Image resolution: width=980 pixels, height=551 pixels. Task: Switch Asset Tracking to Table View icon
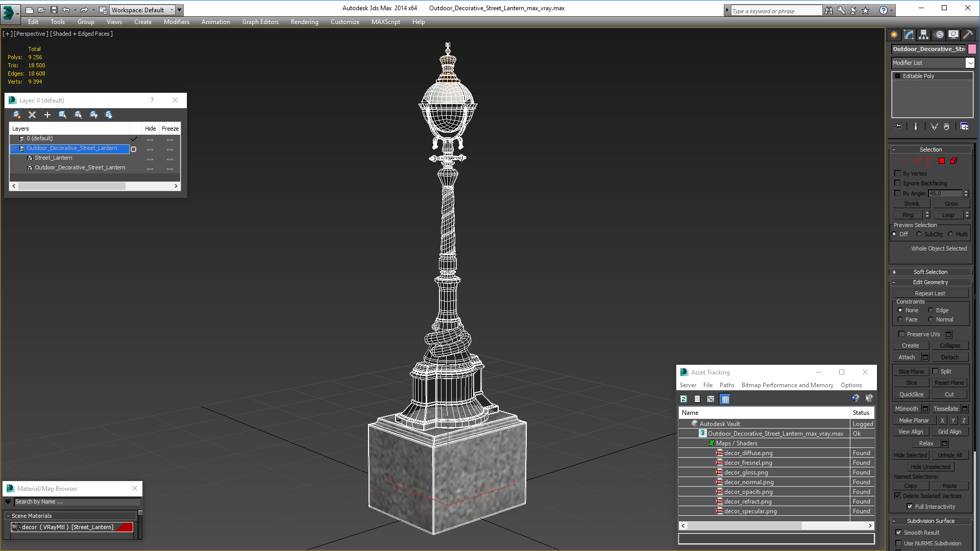coord(725,399)
